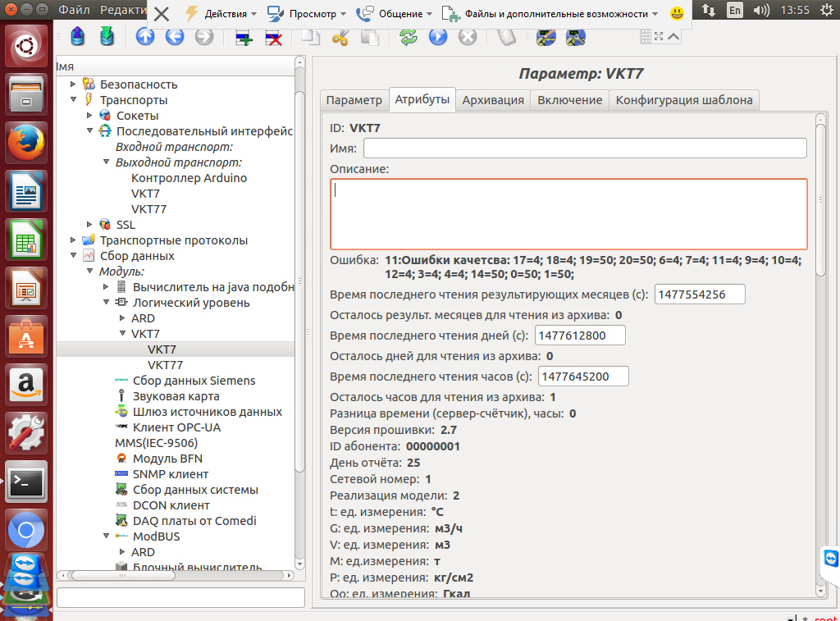Switch to the Архивация tab
This screenshot has height=621, width=840.
coord(492,100)
